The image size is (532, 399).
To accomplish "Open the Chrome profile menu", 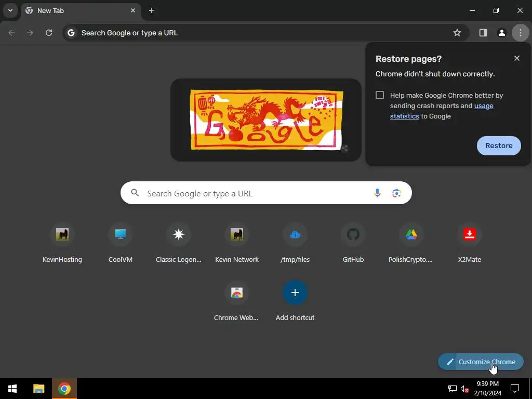I will point(502,33).
